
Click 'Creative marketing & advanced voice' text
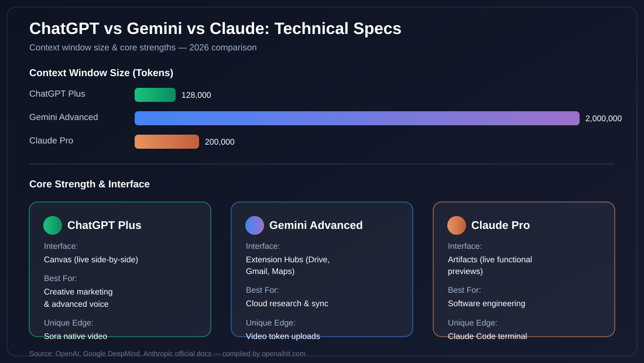[78, 298]
